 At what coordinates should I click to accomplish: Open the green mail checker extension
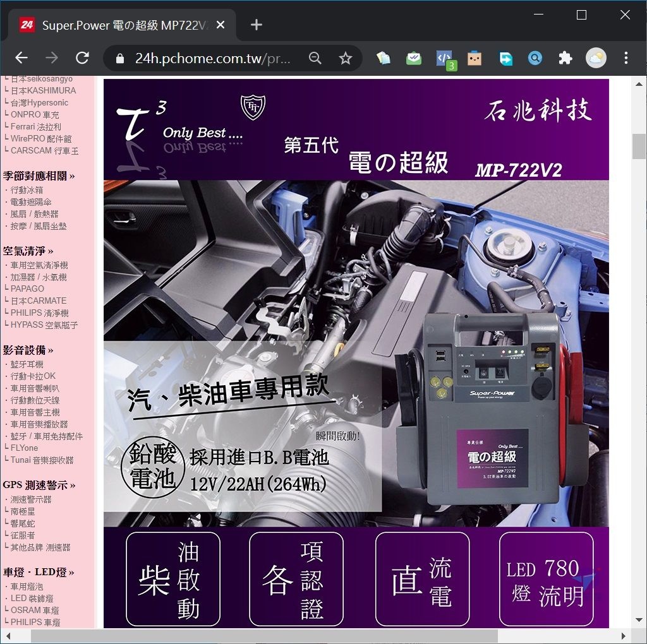pyautogui.click(x=414, y=58)
